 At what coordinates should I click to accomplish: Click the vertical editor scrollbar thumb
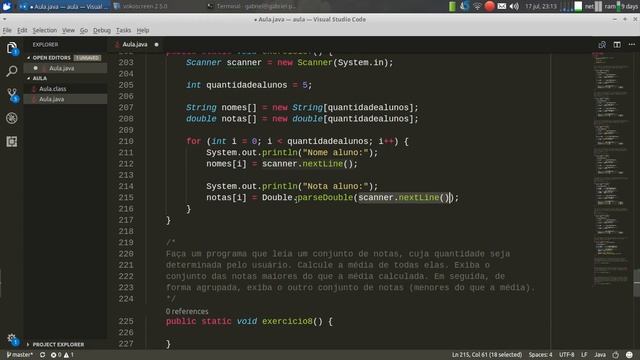(637, 282)
